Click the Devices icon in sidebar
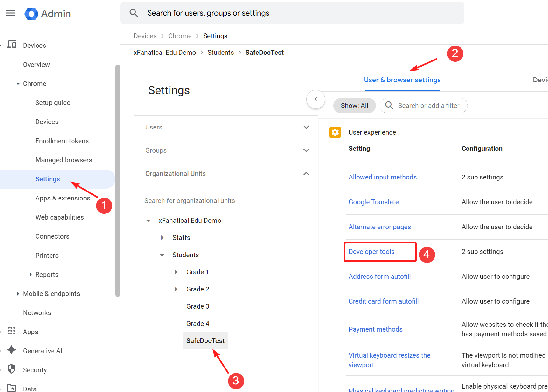The width and height of the screenshot is (548, 392). click(12, 45)
